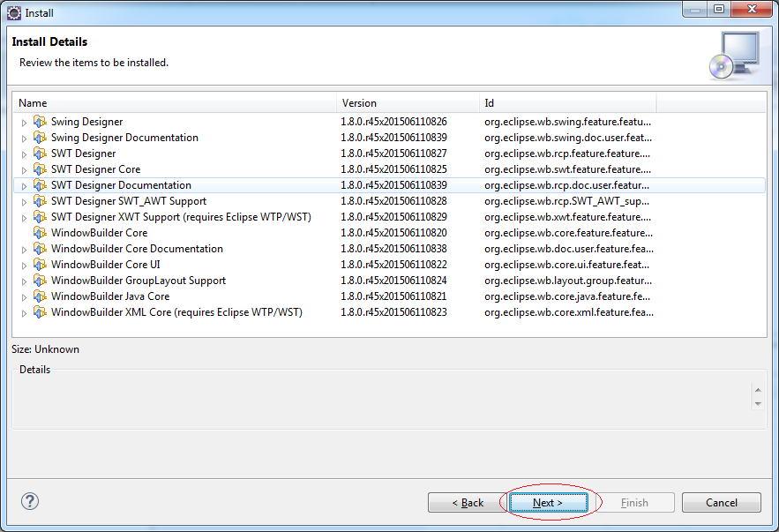Expand the WindowBuilder Java Core node
The height and width of the screenshot is (532, 779).
coord(24,297)
